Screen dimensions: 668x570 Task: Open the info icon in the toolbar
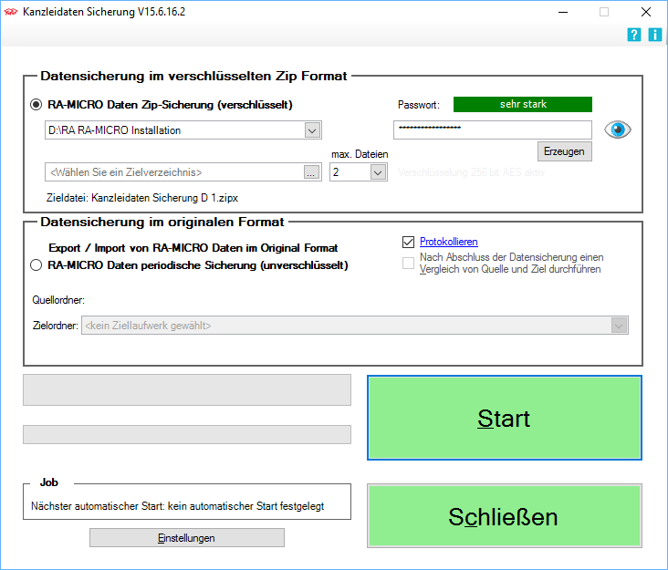tap(655, 35)
